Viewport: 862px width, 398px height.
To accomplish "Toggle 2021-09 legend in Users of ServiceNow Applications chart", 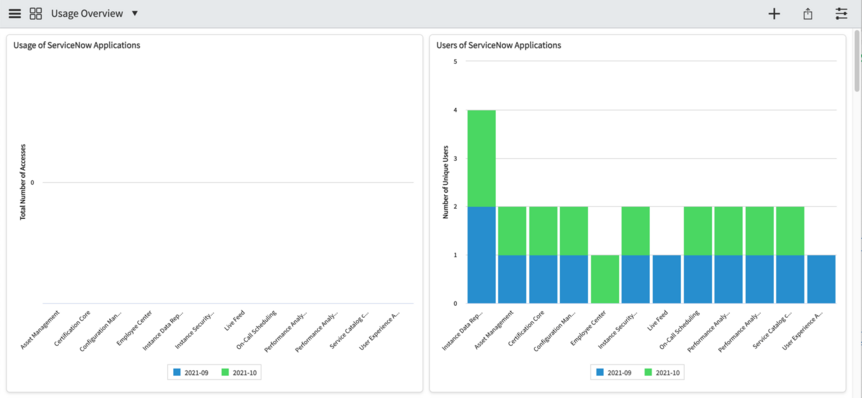I will pos(614,373).
